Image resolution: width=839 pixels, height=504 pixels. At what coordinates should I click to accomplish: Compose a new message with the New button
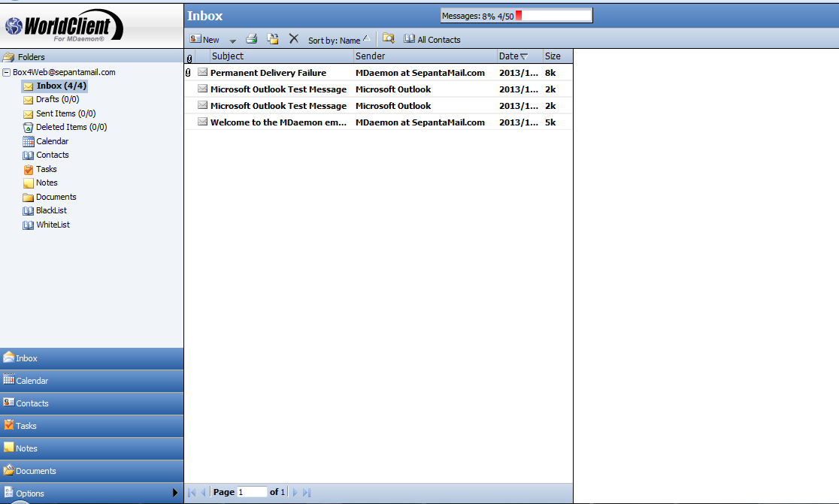[204, 40]
